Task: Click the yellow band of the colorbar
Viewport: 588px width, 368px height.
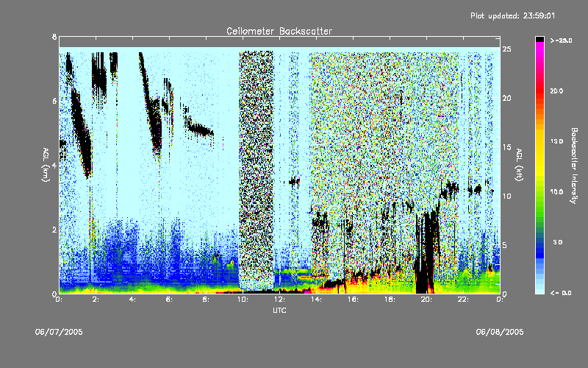Action: coord(539,154)
